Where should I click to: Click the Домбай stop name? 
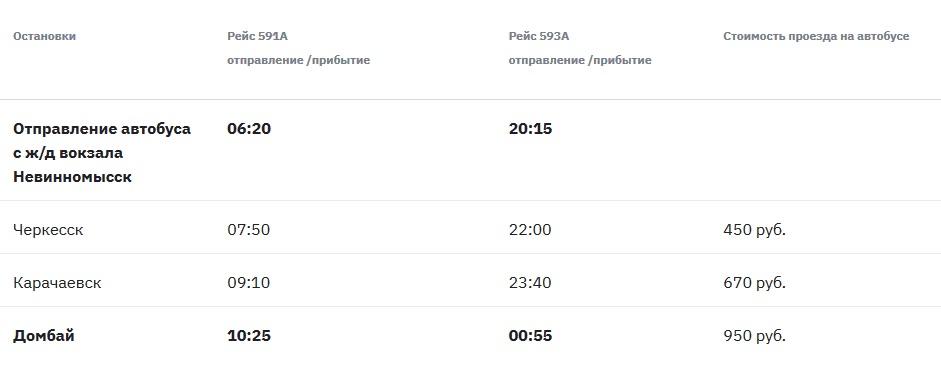44,336
